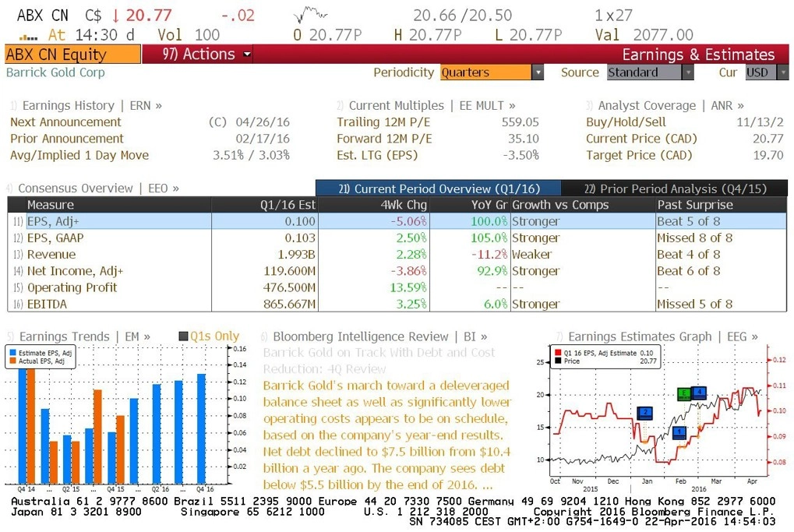Click the orange Actual EPS, Adj legend swatch
Image resolution: width=794 pixels, height=532 pixels.
pos(12,361)
